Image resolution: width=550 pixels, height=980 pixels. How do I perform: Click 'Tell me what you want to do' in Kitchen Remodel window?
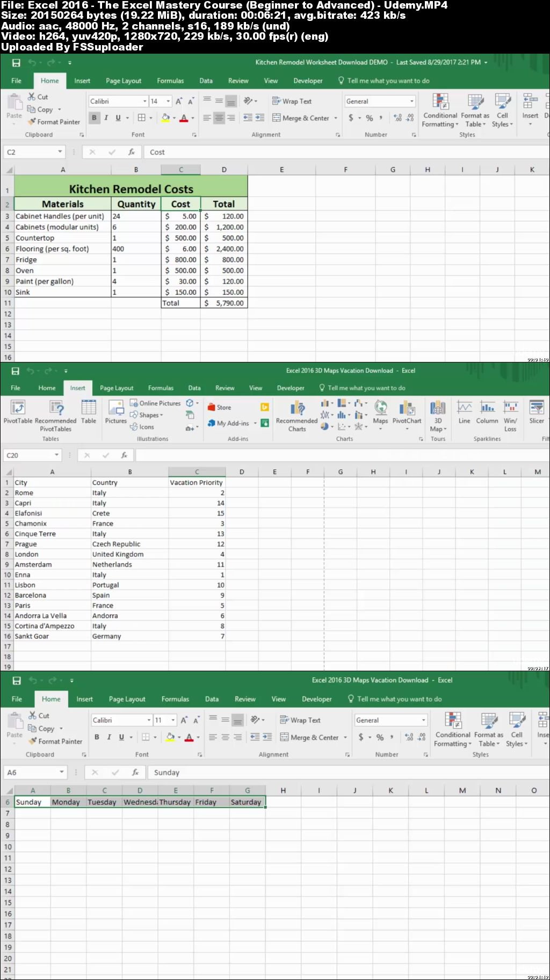[x=383, y=81]
